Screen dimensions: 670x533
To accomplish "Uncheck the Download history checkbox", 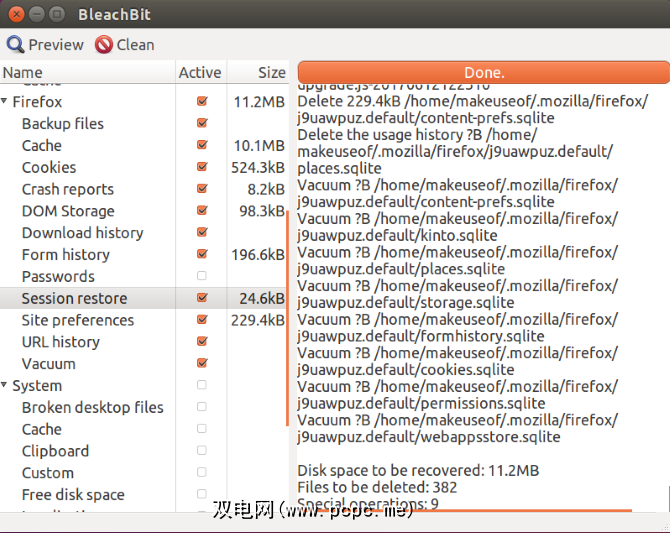I will click(202, 232).
